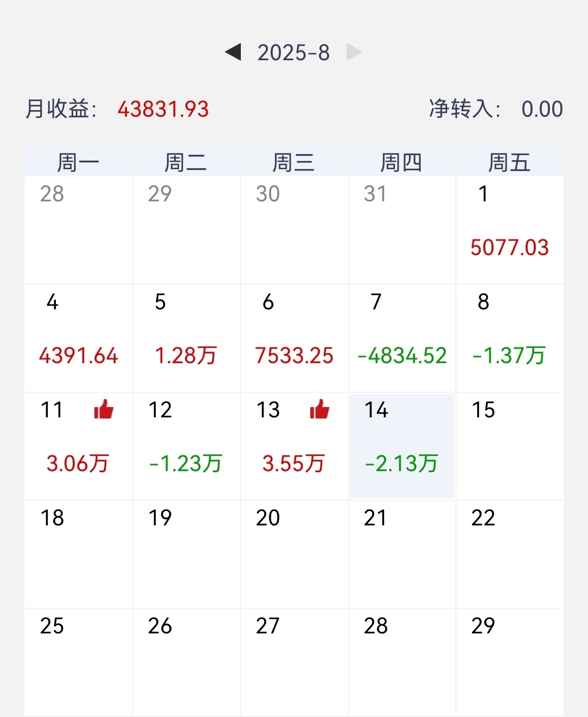Open August 7 showing -4834.52

click(402, 338)
